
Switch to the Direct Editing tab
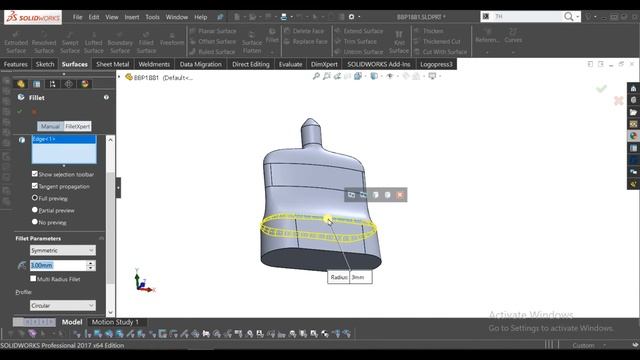pyautogui.click(x=251, y=64)
